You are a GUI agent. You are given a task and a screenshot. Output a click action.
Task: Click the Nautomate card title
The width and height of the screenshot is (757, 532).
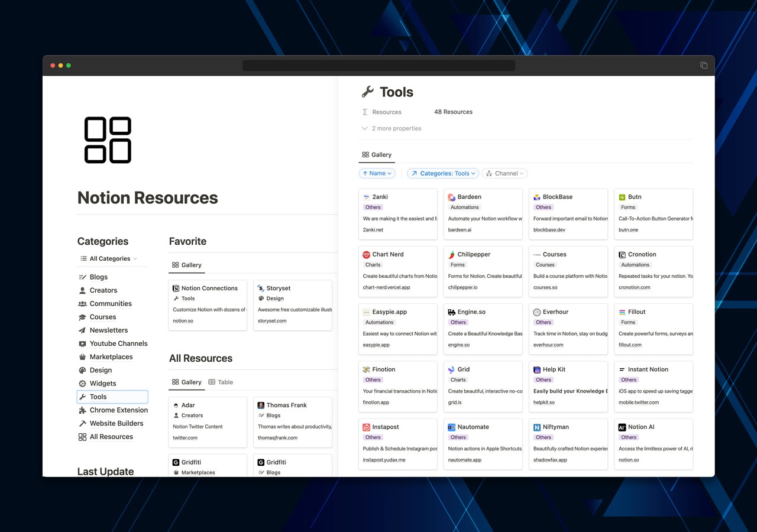(x=473, y=427)
